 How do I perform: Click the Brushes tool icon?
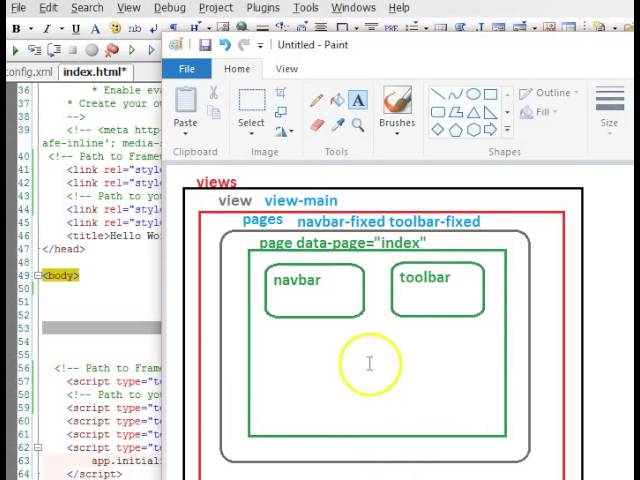click(397, 100)
